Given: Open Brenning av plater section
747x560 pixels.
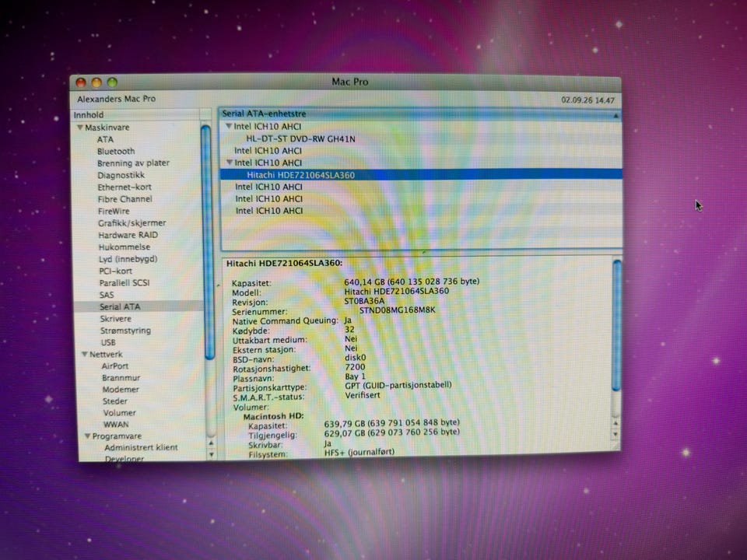Looking at the screenshot, I should [x=133, y=163].
